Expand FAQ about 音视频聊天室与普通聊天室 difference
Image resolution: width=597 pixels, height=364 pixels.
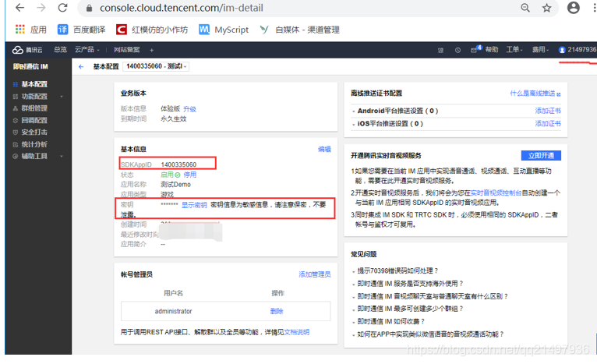[x=430, y=296]
